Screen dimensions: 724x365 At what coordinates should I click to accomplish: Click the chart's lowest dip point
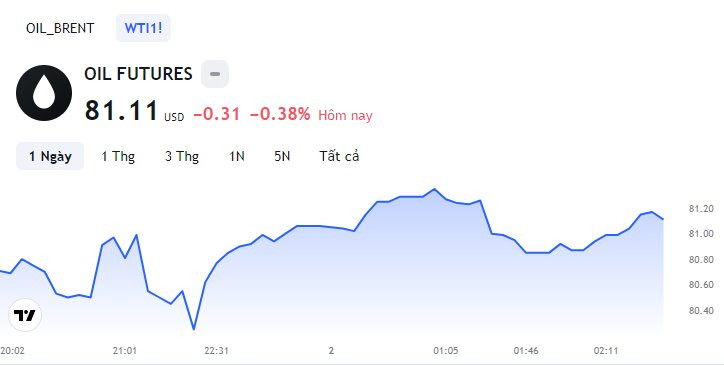tap(193, 329)
